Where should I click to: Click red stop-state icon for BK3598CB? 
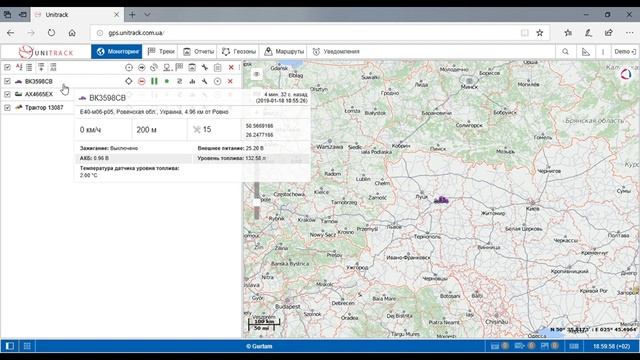click(x=142, y=81)
